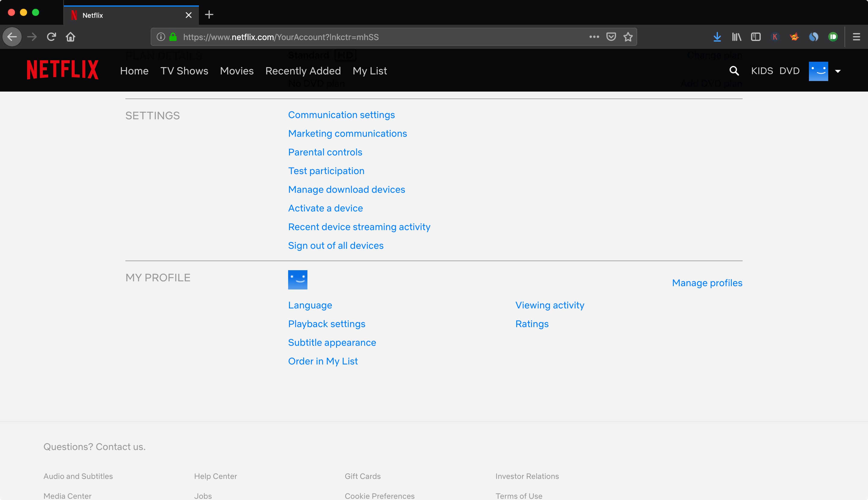Viewport: 868px width, 500px height.
Task: Click the Netflix logo
Action: pyautogui.click(x=63, y=70)
